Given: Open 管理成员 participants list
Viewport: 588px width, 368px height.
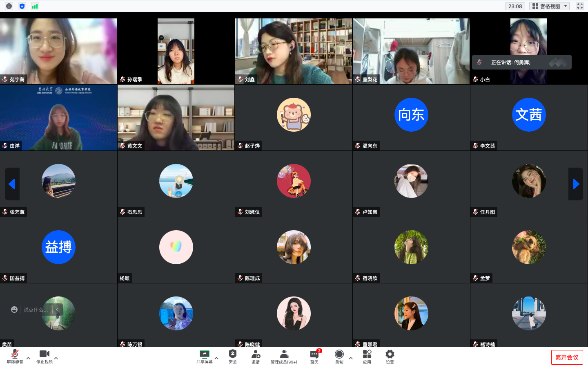Looking at the screenshot, I should click(284, 356).
